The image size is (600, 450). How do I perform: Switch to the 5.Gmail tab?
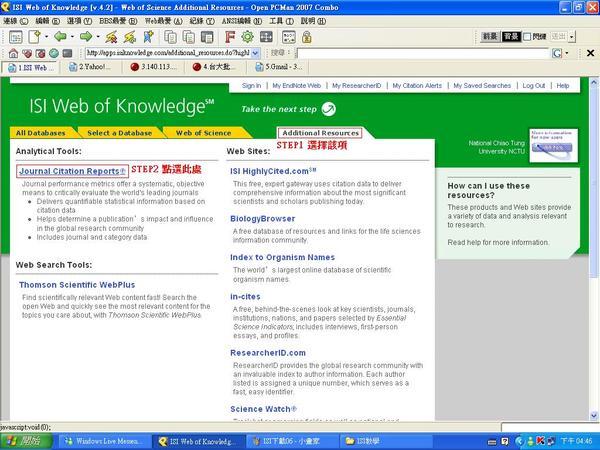coord(280,67)
